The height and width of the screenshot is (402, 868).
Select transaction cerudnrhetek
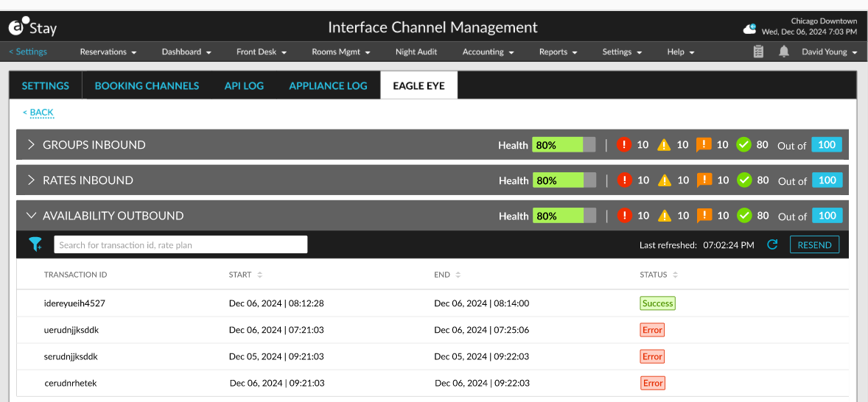point(70,383)
